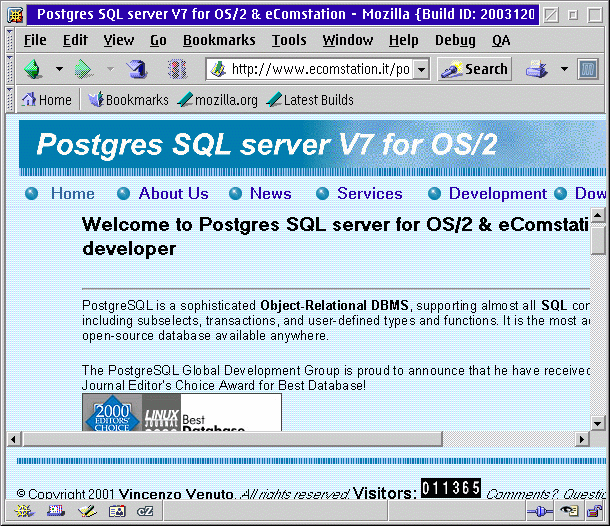This screenshot has width=610, height=526.
Task: Follow the News page link
Action: 270,193
